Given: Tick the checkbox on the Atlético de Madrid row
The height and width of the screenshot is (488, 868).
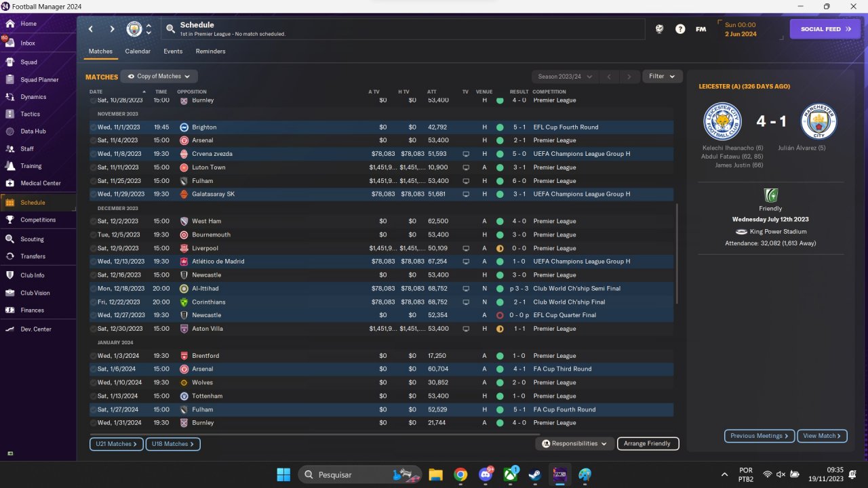Looking at the screenshot, I should tap(94, 261).
